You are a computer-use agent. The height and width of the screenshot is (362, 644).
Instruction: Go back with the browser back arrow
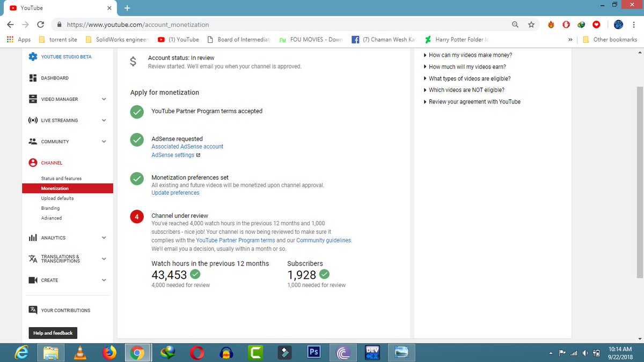(10, 25)
